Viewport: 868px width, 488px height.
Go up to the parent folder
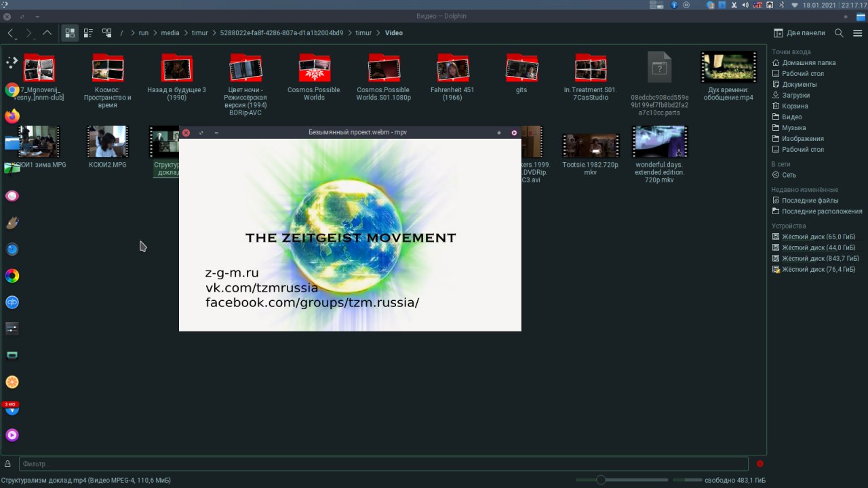[x=47, y=33]
